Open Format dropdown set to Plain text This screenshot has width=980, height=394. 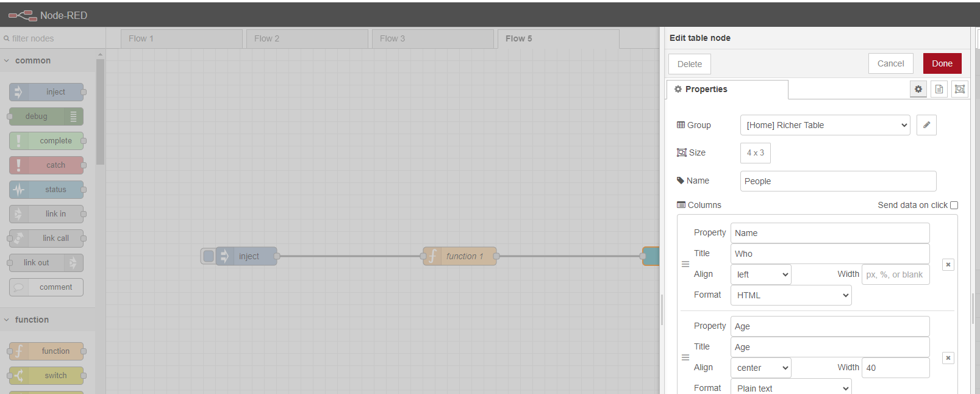click(791, 388)
